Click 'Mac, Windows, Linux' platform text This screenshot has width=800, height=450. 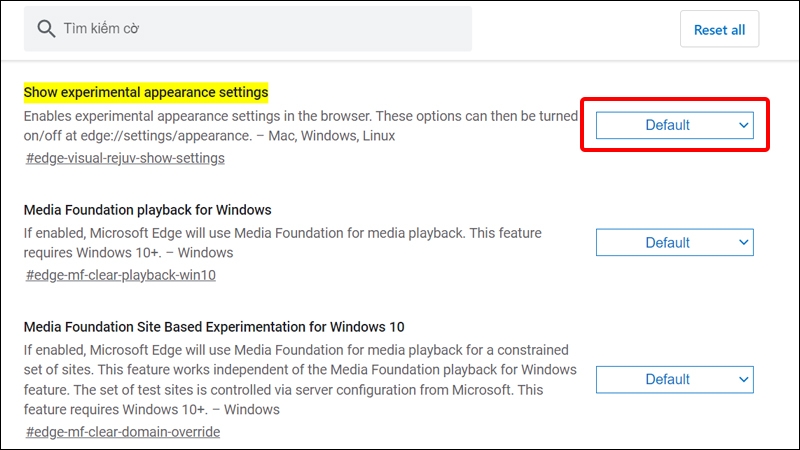332,136
